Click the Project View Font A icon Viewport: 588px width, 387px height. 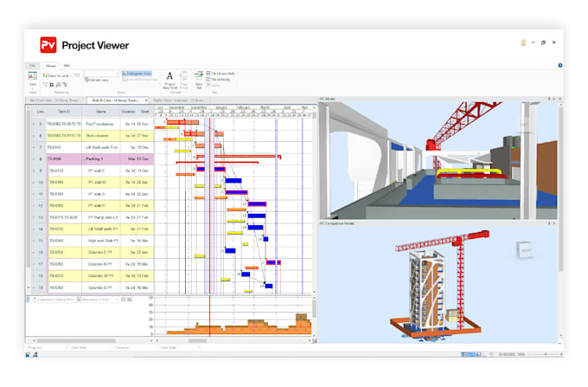pyautogui.click(x=169, y=76)
